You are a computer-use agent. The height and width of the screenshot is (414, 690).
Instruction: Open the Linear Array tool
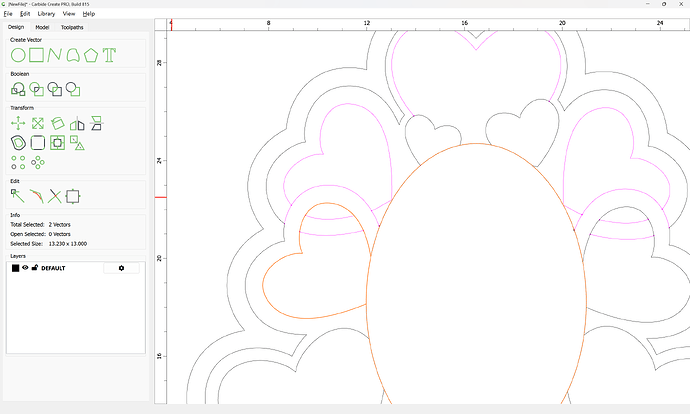[x=18, y=162]
